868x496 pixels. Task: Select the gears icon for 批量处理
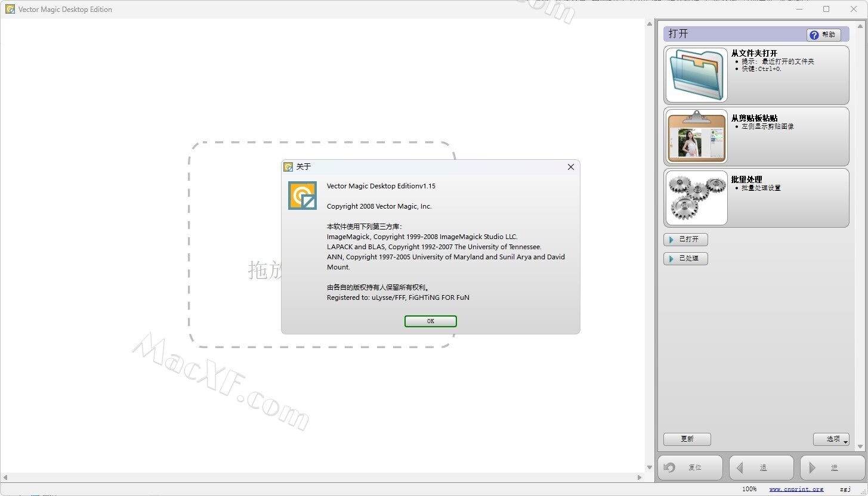click(696, 197)
